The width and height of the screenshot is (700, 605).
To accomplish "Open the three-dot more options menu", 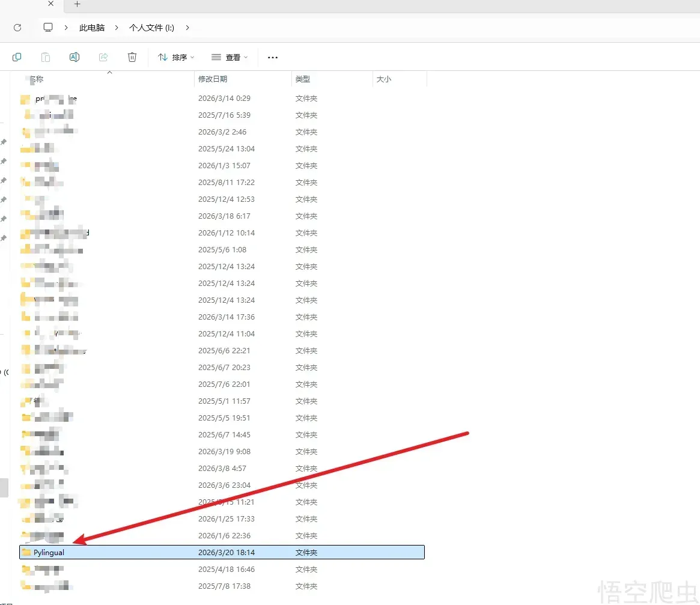I will tap(273, 57).
